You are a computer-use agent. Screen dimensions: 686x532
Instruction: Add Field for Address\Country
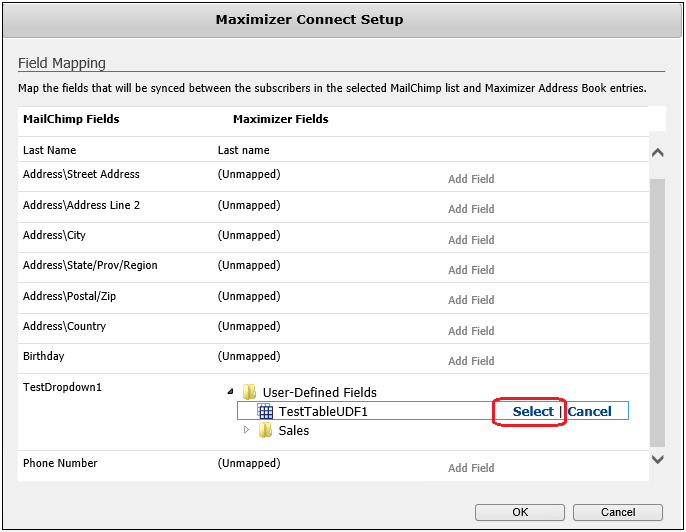[471, 331]
